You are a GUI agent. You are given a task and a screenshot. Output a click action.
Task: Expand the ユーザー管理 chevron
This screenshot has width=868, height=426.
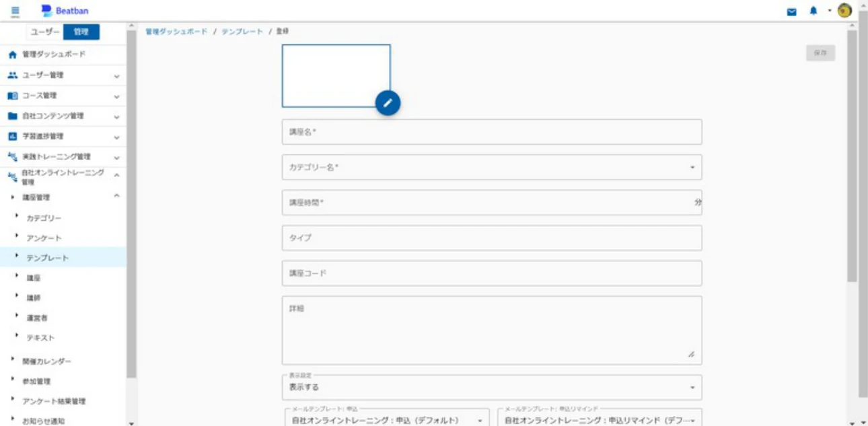coord(116,76)
